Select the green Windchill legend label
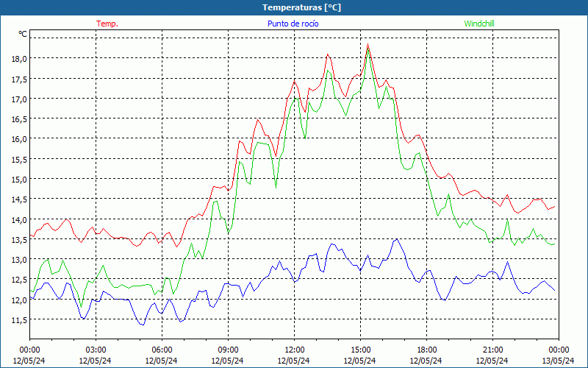Viewport: 588px width, 368px height. (479, 24)
